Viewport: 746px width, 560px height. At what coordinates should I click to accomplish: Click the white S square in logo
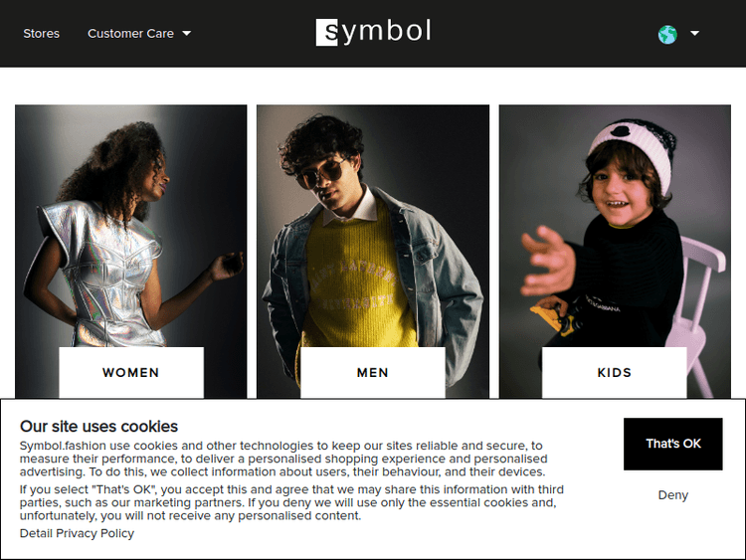pyautogui.click(x=327, y=33)
